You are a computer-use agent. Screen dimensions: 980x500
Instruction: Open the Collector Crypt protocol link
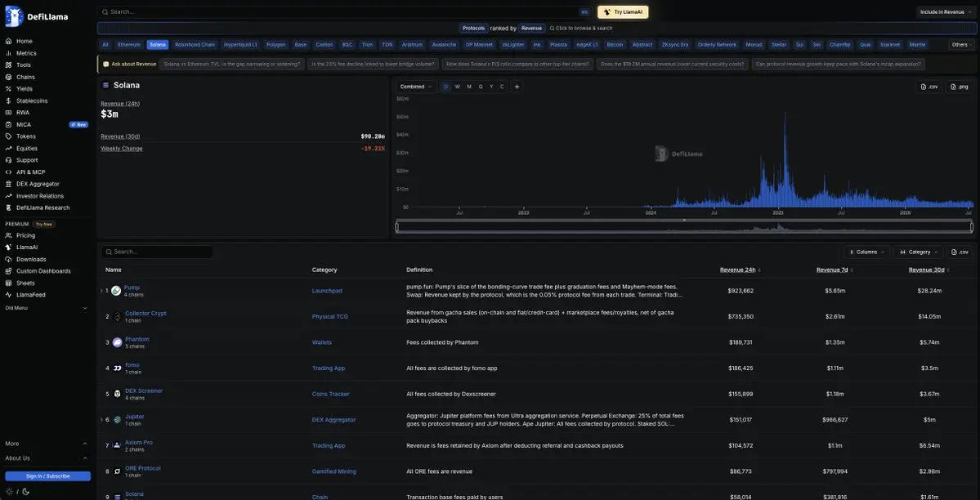coord(145,313)
